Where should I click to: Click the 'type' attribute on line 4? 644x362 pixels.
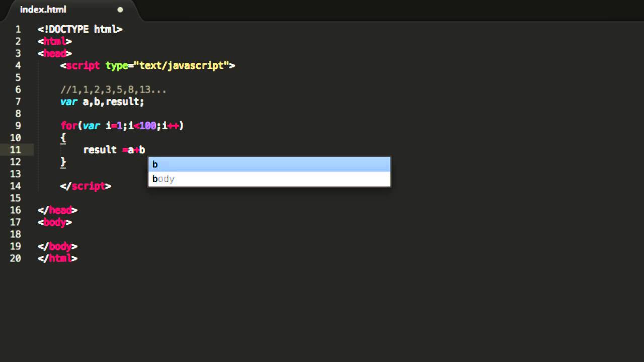(116, 65)
